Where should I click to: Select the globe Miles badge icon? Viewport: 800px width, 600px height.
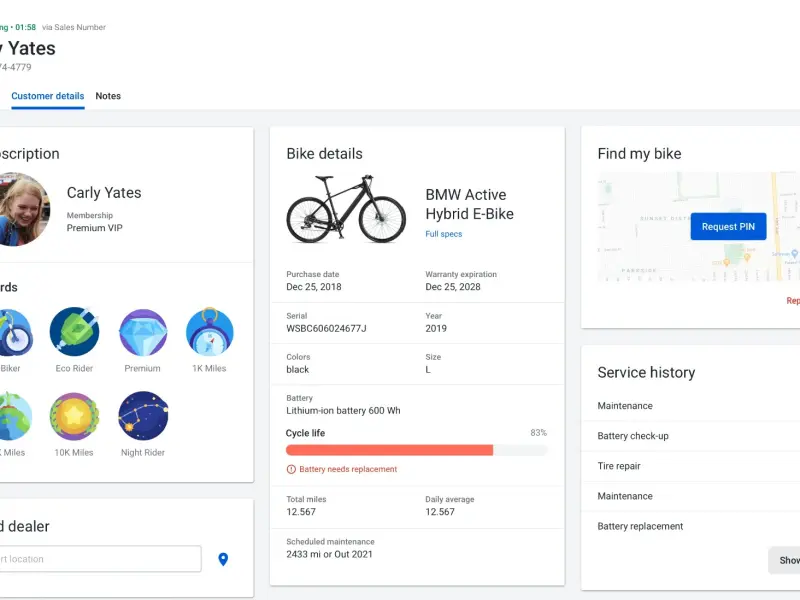tap(15, 416)
